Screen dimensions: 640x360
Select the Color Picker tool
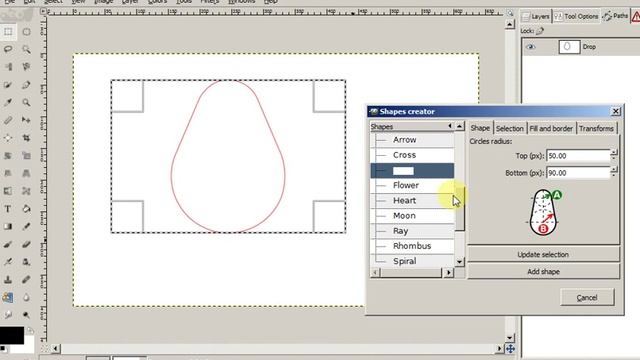[x=8, y=102]
